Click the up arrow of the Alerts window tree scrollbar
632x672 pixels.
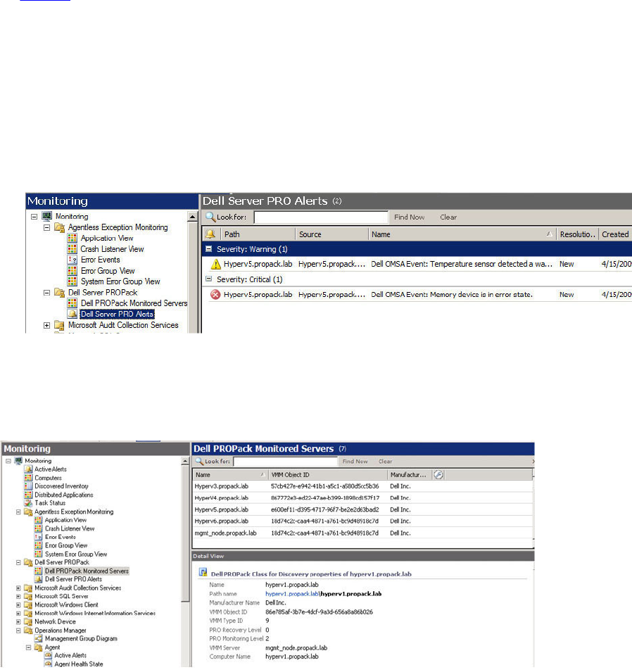tap(193, 217)
